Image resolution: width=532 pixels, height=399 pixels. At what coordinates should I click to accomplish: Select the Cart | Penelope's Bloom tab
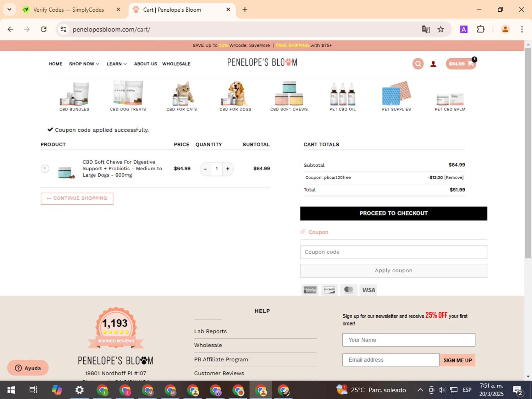[x=172, y=10]
